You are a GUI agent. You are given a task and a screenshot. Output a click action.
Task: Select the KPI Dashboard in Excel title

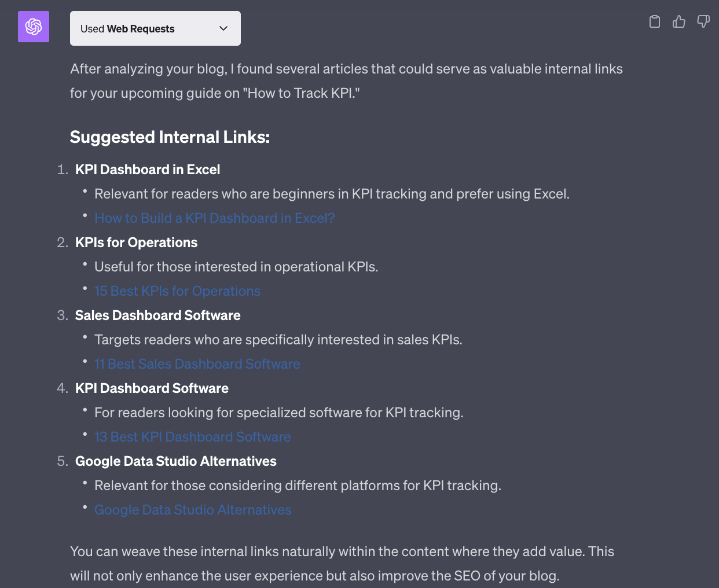pos(148,170)
